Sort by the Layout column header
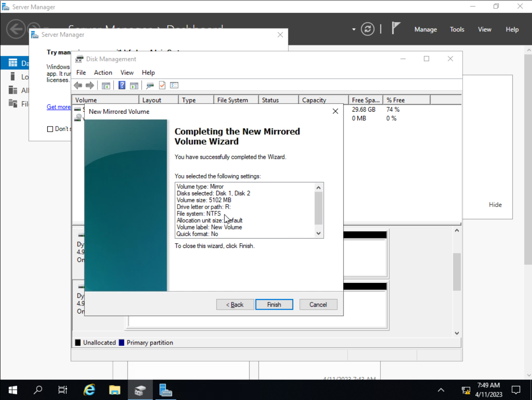This screenshot has width=532, height=400. click(x=159, y=100)
